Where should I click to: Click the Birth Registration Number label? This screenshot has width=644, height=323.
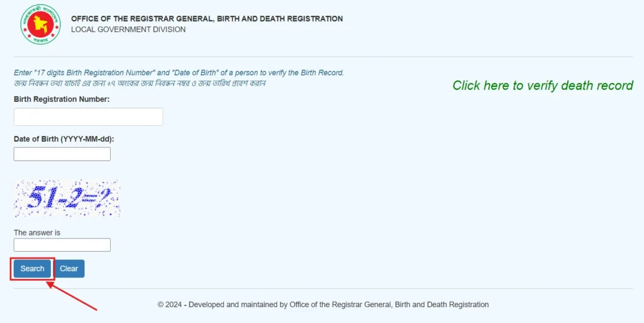click(x=62, y=99)
